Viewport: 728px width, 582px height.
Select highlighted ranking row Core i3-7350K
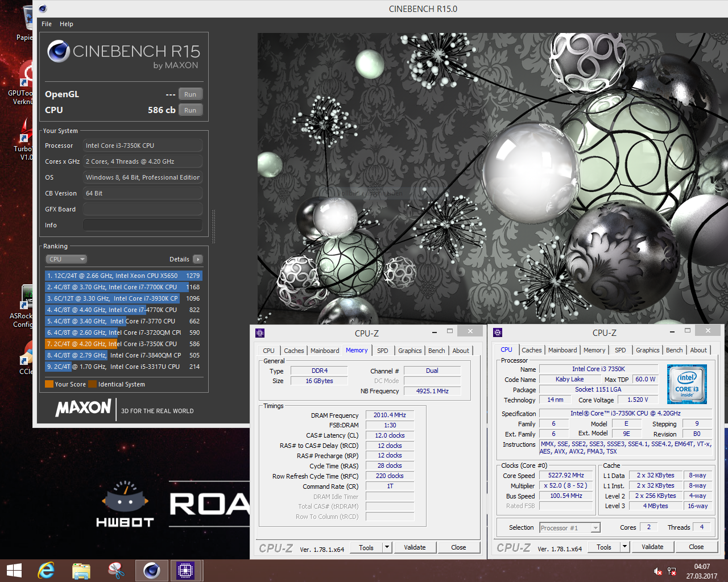pyautogui.click(x=123, y=344)
